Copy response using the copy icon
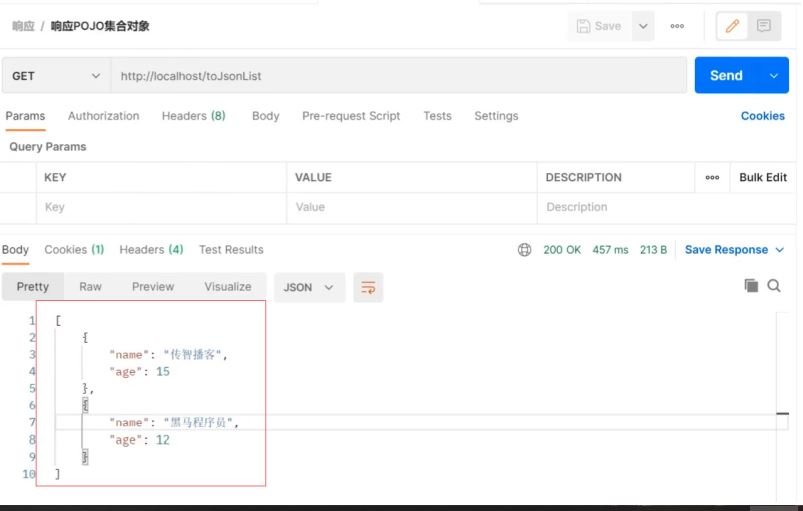 751,286
